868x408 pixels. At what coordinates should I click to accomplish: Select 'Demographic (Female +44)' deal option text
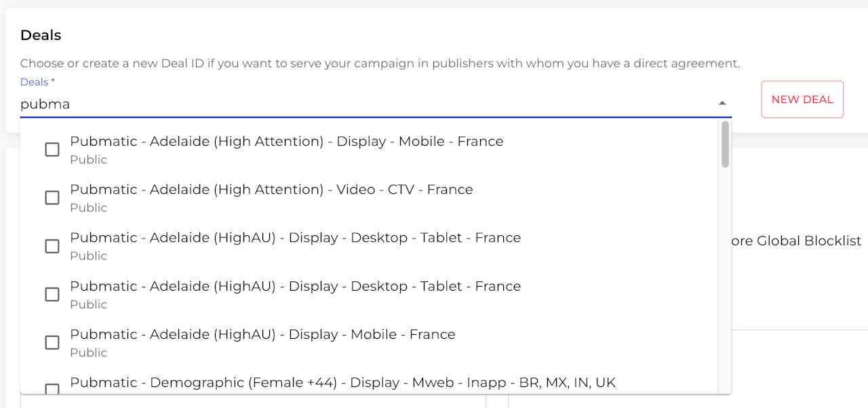[342, 383]
